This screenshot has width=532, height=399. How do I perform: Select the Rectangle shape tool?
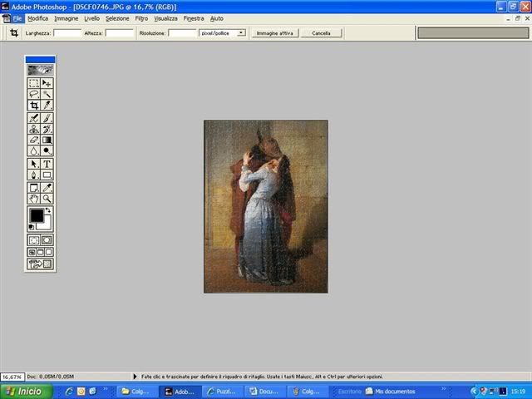pyautogui.click(x=47, y=175)
